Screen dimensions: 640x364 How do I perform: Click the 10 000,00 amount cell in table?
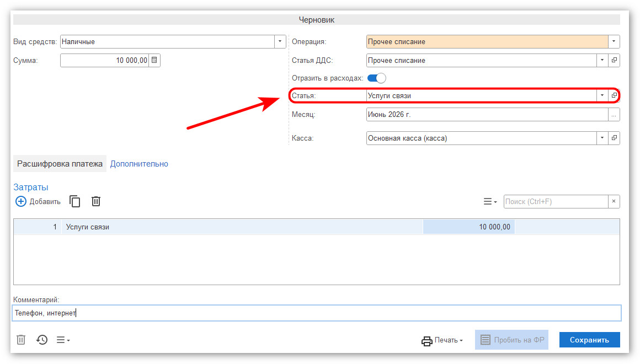click(x=469, y=227)
